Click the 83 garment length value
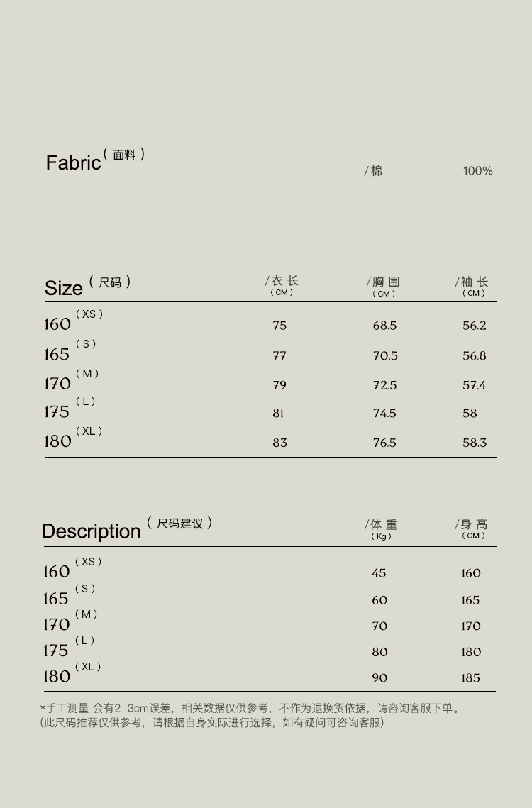Image resolution: width=532 pixels, height=808 pixels. coord(279,443)
